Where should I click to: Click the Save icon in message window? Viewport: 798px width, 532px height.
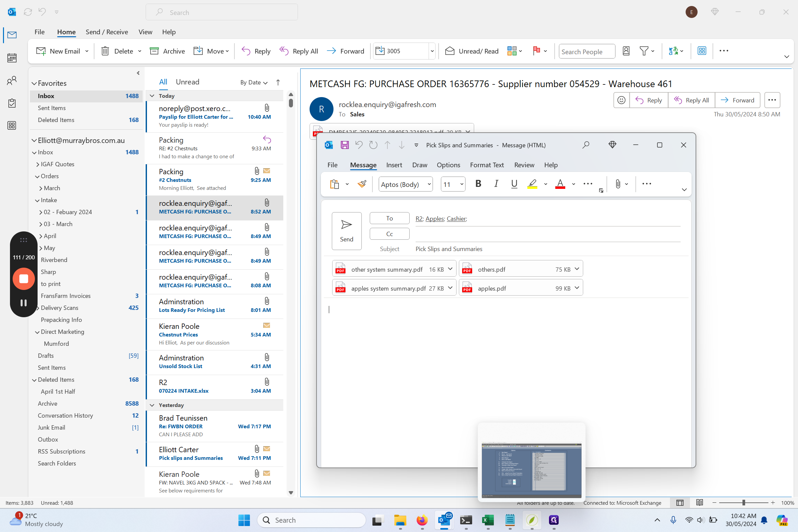(x=345, y=145)
